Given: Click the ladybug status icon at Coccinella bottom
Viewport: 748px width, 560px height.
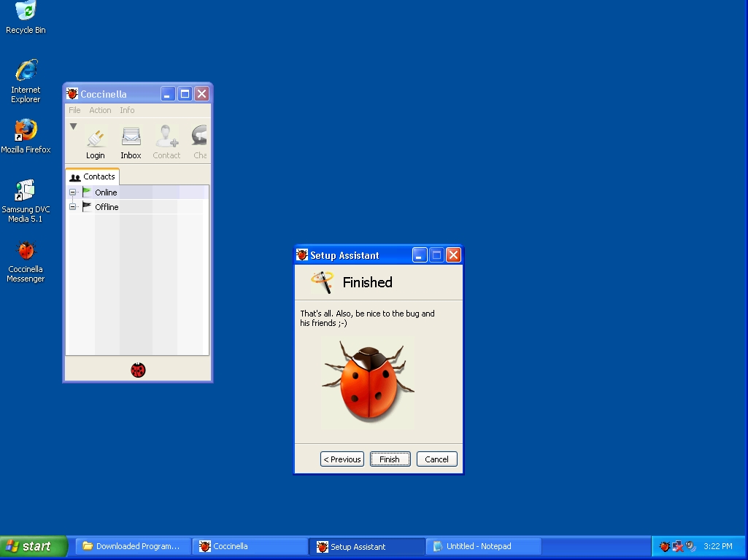Looking at the screenshot, I should point(138,370).
